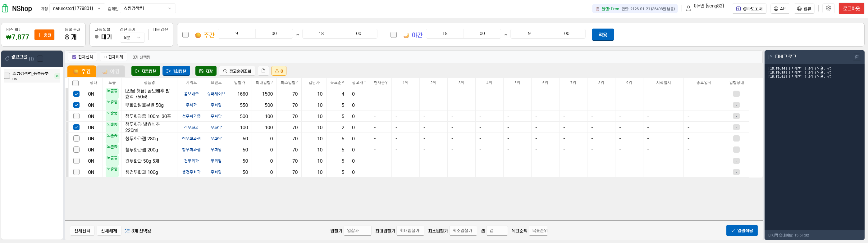Click the top 전체해제 deselect all button

(x=113, y=57)
